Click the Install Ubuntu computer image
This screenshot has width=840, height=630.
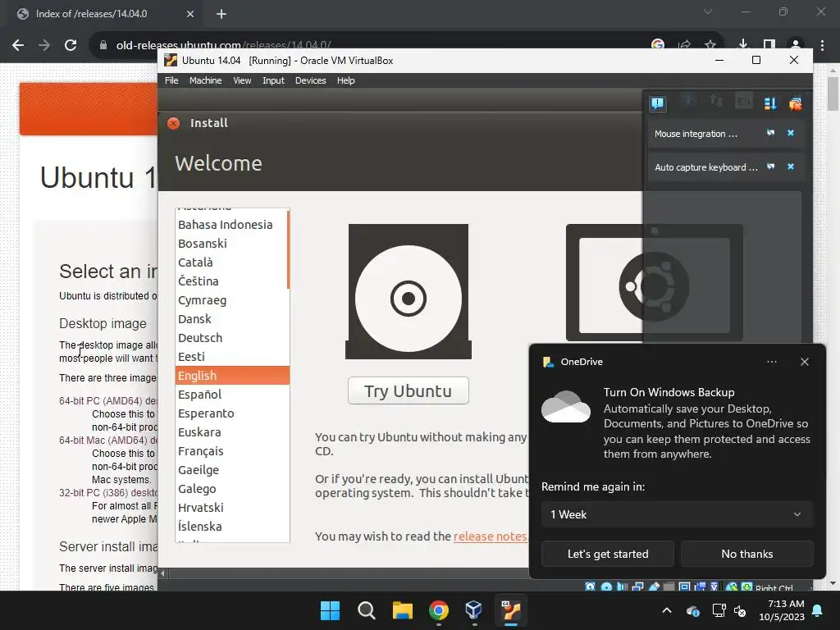tap(654, 283)
